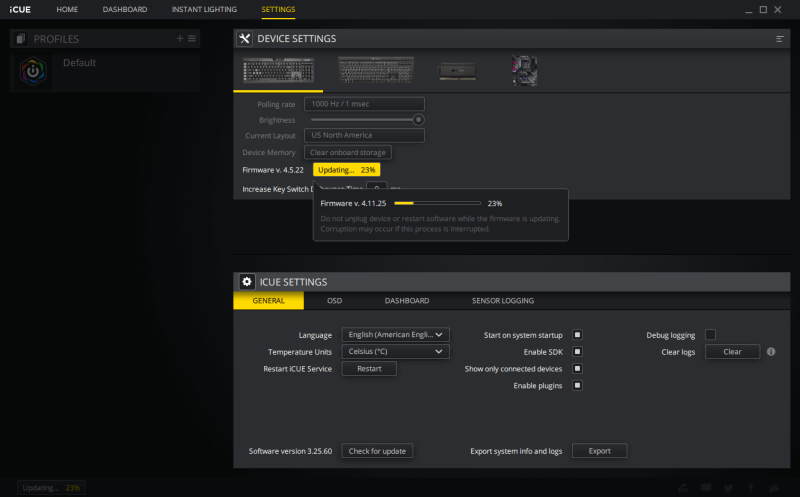Select the RAM memory device thumbnail
The width and height of the screenshot is (800, 497).
tap(458, 71)
